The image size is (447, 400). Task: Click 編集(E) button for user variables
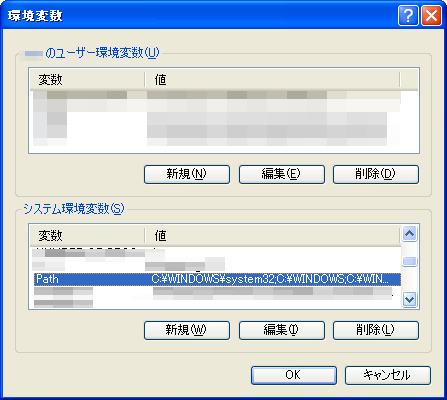[282, 174]
